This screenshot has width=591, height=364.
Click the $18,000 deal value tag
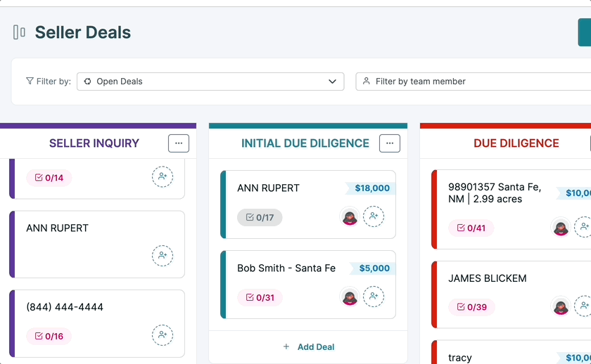371,188
